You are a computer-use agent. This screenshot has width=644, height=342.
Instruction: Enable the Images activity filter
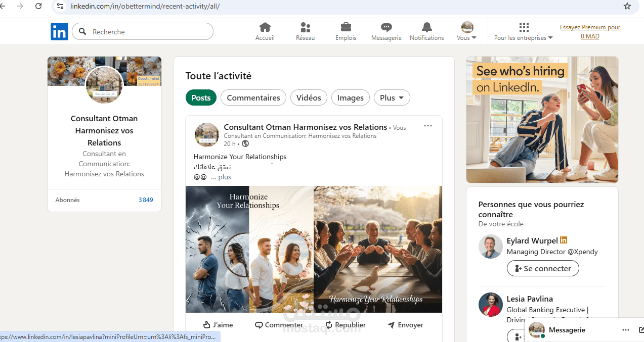pos(350,97)
